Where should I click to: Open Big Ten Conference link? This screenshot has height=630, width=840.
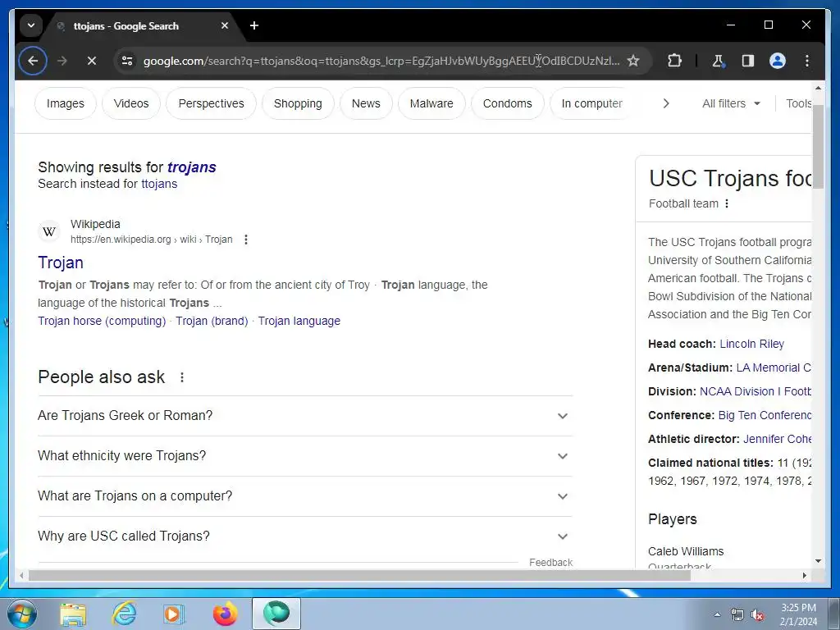765,415
